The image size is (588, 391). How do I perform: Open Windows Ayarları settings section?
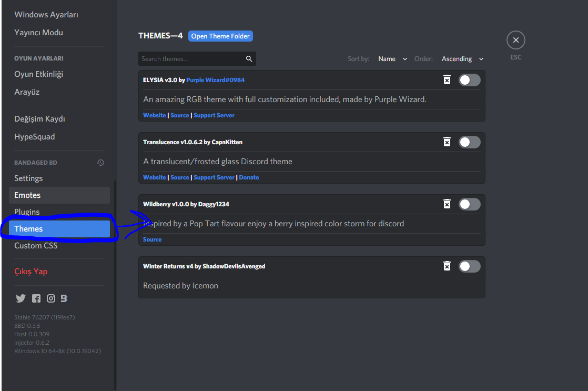coord(59,15)
